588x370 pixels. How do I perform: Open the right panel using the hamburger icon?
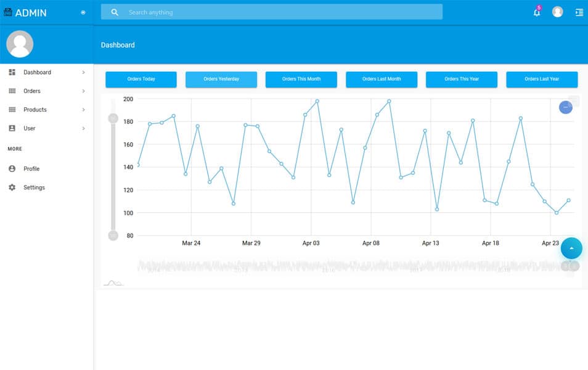tap(578, 12)
